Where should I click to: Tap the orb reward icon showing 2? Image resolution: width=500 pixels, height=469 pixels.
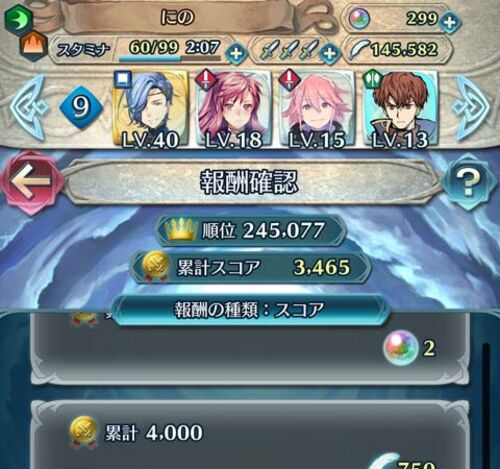click(x=401, y=347)
